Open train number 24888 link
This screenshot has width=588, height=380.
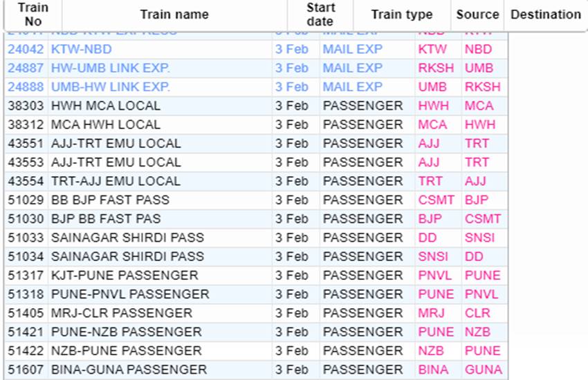(x=26, y=87)
